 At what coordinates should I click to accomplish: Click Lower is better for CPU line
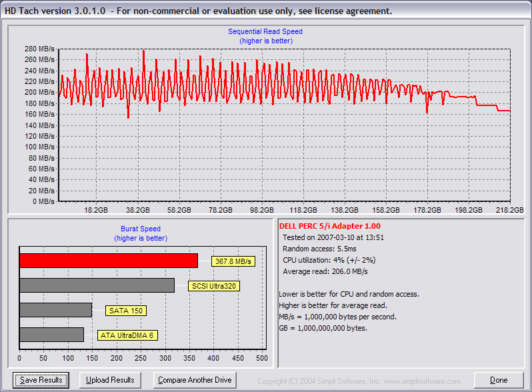(x=349, y=294)
